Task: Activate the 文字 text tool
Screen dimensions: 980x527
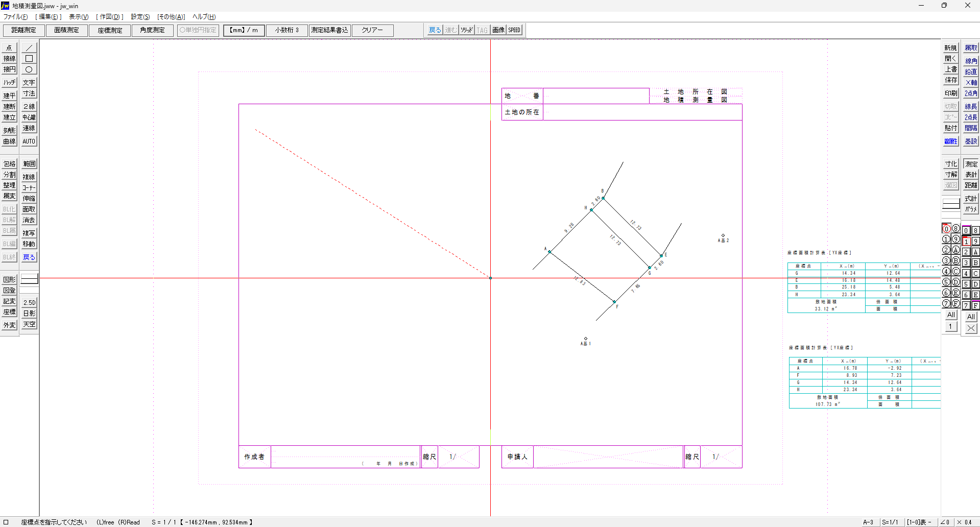Action: pos(29,83)
